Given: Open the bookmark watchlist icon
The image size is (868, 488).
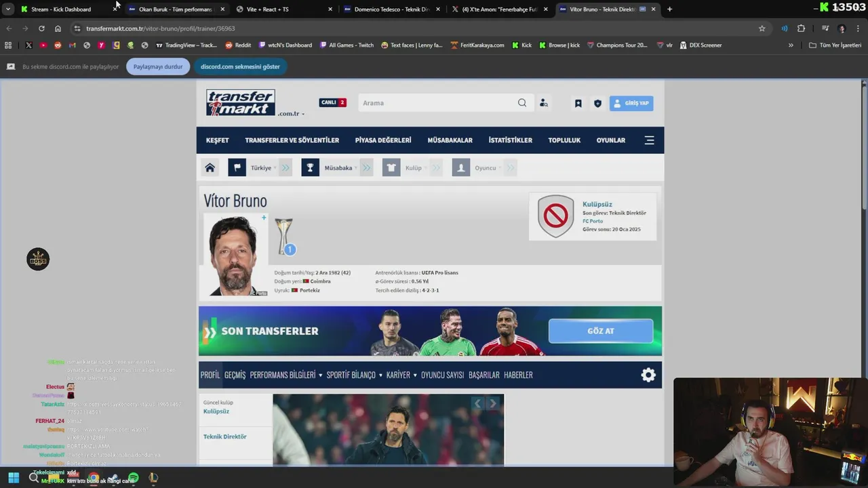Looking at the screenshot, I should pos(578,104).
